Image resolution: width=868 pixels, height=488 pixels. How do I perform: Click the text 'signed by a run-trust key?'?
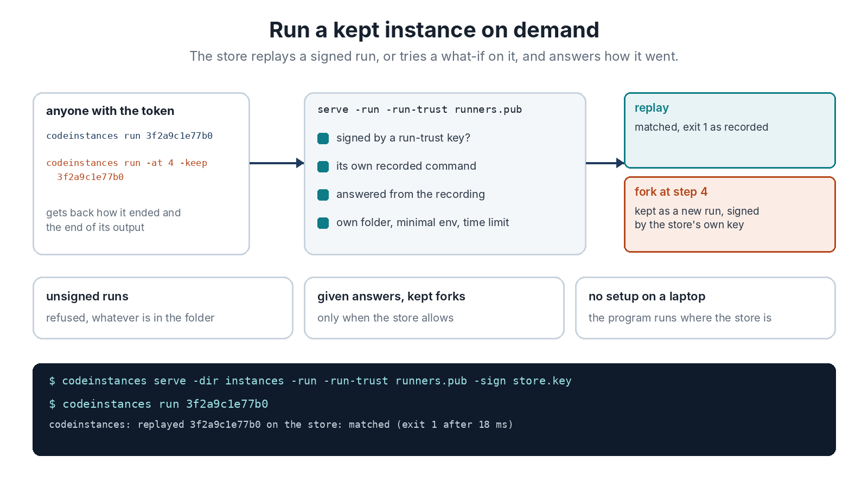403,138
